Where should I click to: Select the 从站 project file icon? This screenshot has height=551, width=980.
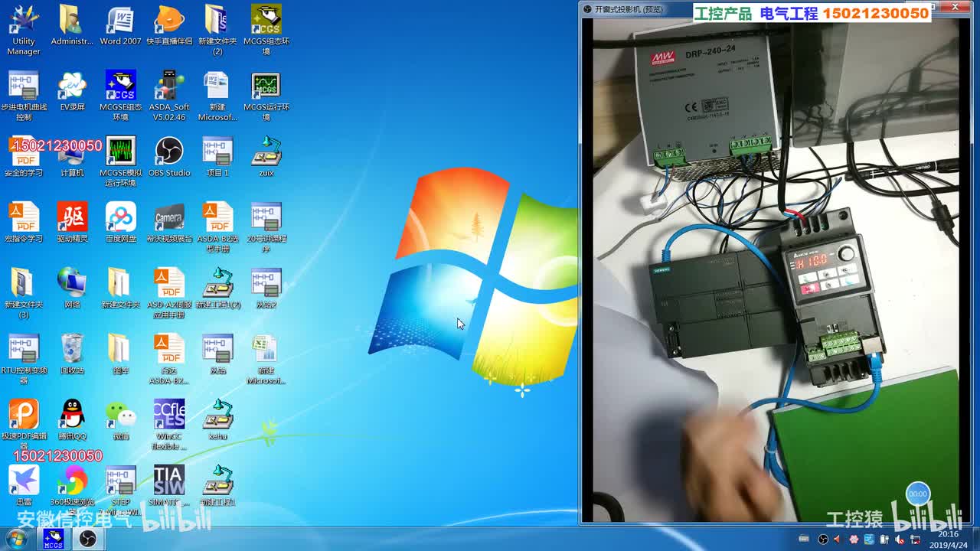[x=217, y=355]
